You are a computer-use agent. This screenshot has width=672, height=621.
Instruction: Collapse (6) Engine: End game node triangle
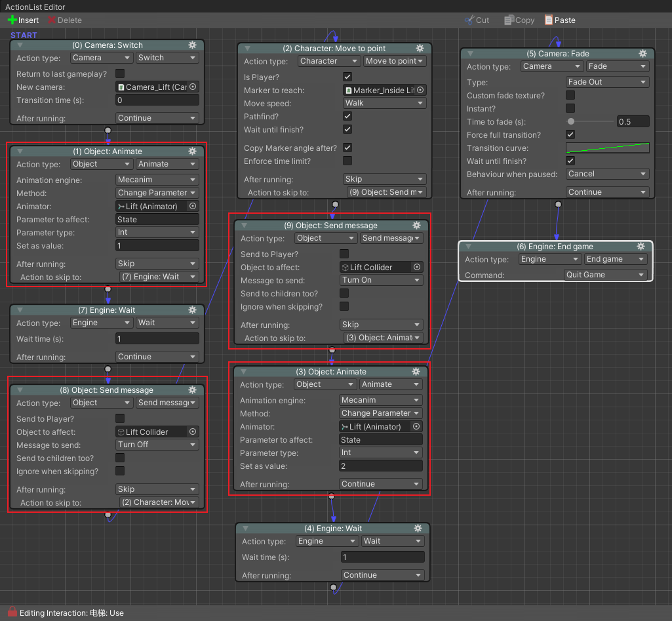point(468,247)
